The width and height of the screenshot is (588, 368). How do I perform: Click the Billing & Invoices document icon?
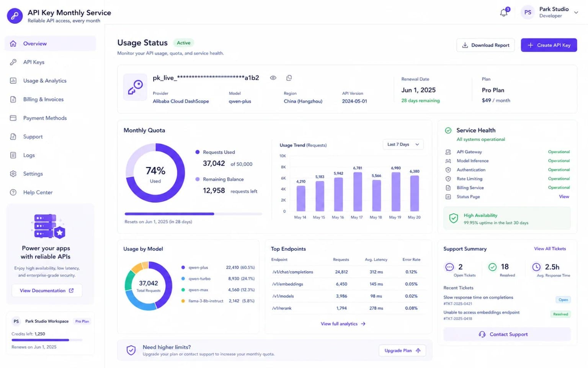point(13,99)
